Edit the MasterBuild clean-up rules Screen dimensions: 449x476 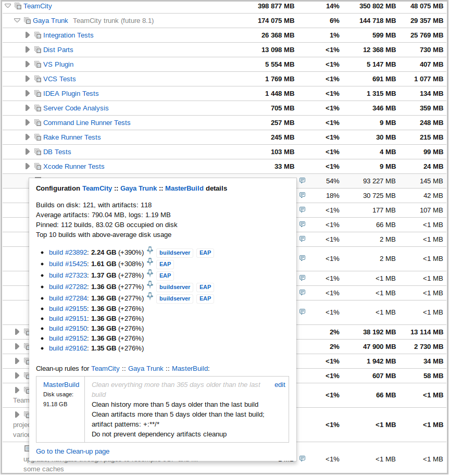pos(280,384)
